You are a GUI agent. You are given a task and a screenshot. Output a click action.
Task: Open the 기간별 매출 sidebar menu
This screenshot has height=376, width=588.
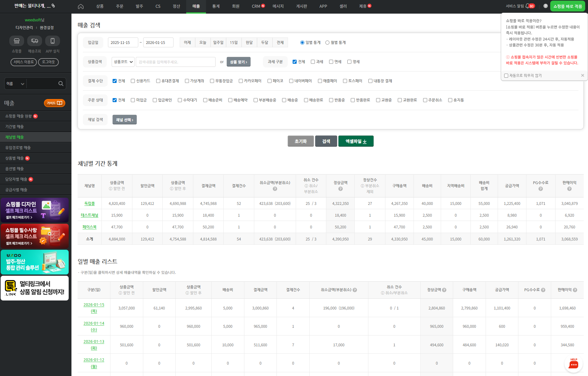(x=36, y=127)
